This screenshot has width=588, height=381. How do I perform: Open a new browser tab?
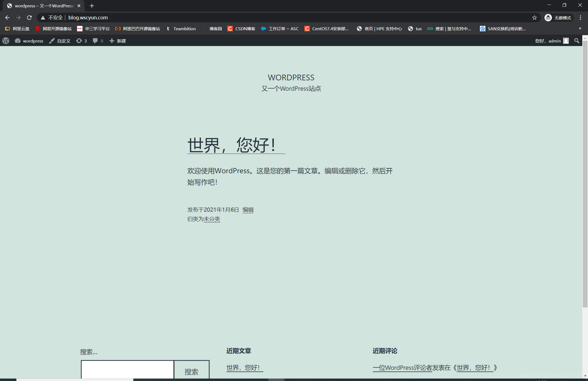[92, 6]
